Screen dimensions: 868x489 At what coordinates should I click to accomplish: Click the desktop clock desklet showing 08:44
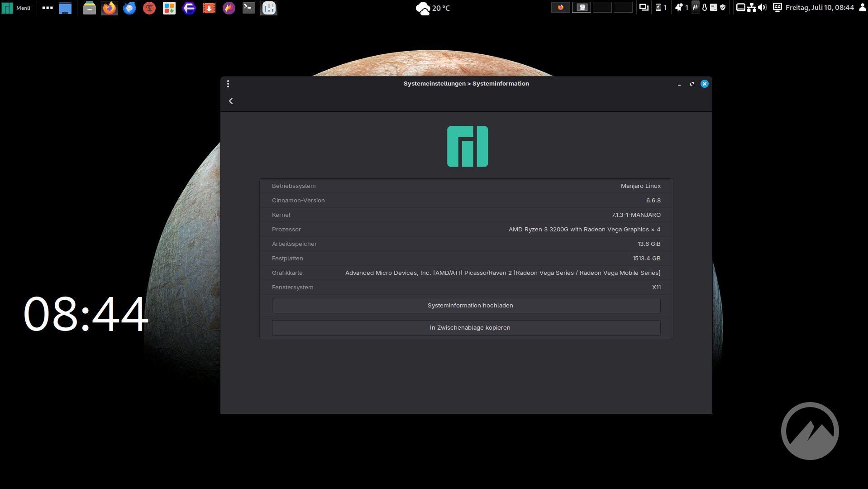pos(86,314)
